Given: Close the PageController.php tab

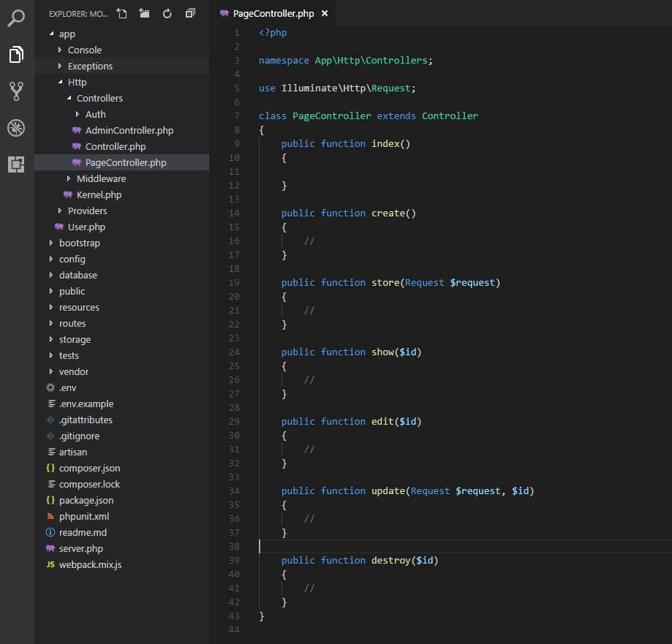Looking at the screenshot, I should pos(325,14).
